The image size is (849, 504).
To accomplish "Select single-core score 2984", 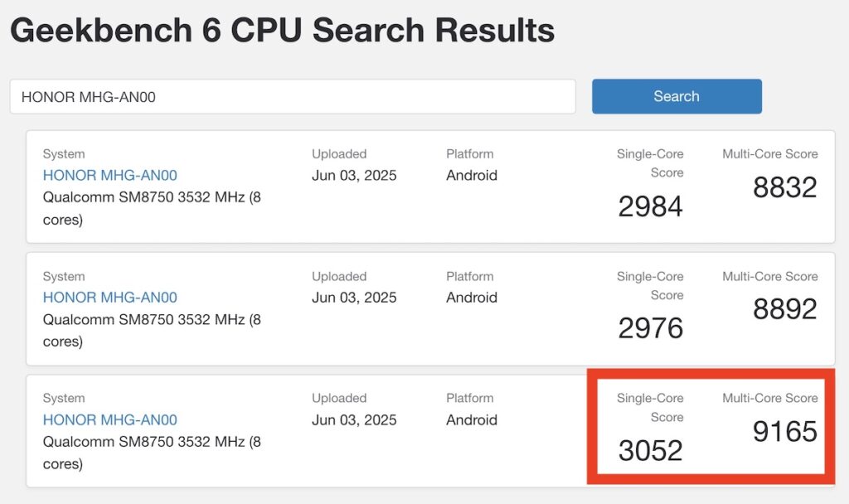I will [x=650, y=206].
